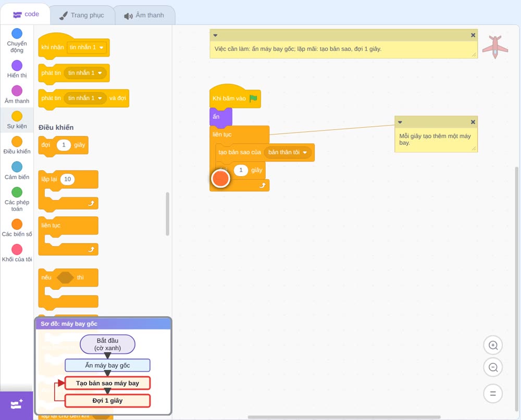Viewport: 521px width, 420px height.
Task: Select the Hiển thị blocks category
Action: (x=17, y=69)
